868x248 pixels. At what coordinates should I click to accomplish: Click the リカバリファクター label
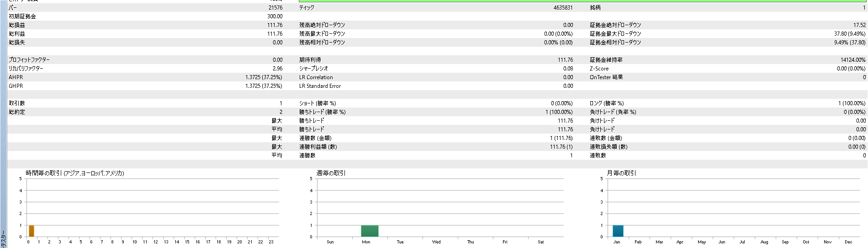pos(26,69)
